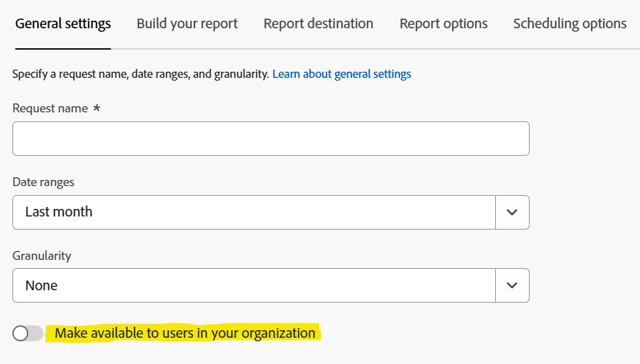Open the Report destination tab
Image resolution: width=640 pixels, height=364 pixels.
318,23
